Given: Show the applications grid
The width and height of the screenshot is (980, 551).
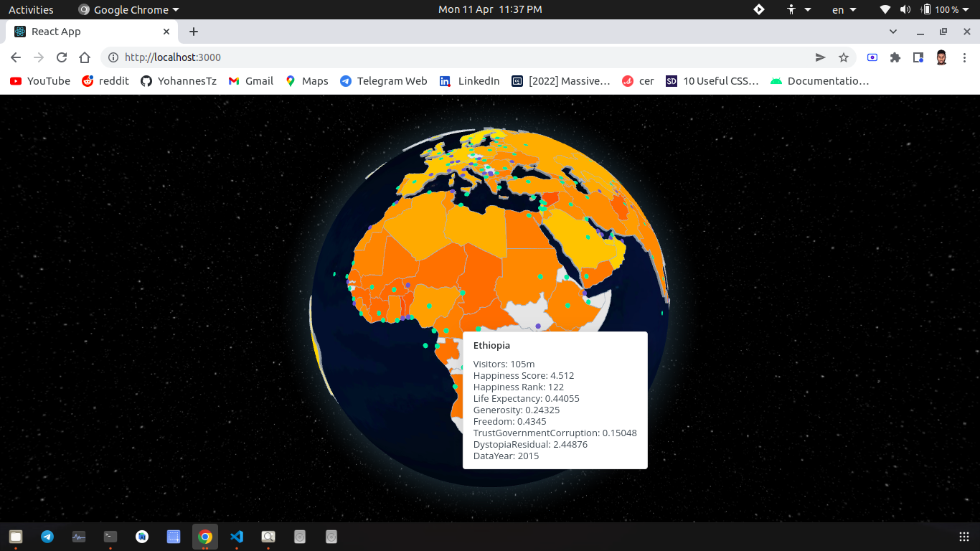Looking at the screenshot, I should point(964,536).
